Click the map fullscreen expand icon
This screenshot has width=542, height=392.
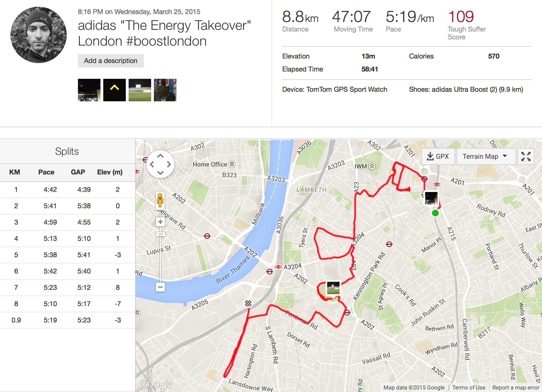pos(526,156)
